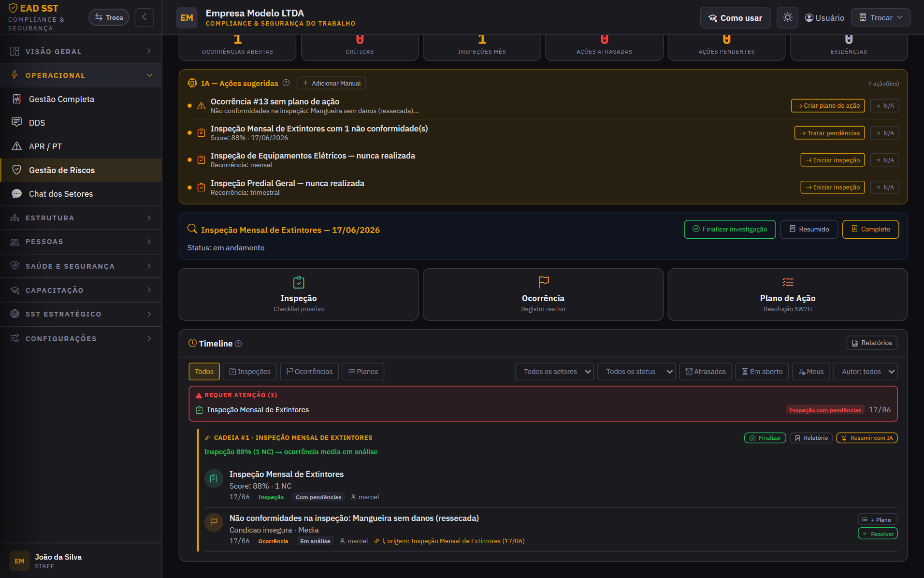Click the Chat dos Setores bubble icon
The image size is (924, 578).
click(x=16, y=193)
